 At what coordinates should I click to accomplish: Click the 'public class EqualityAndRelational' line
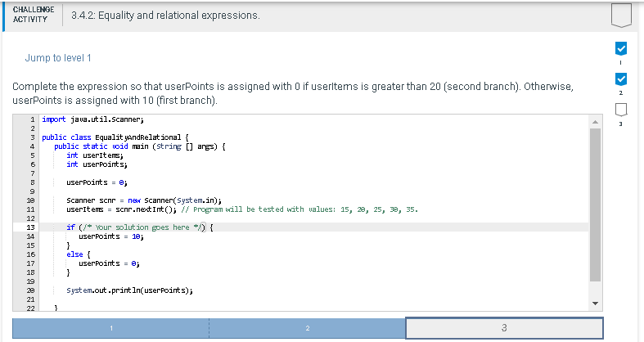pyautogui.click(x=115, y=137)
